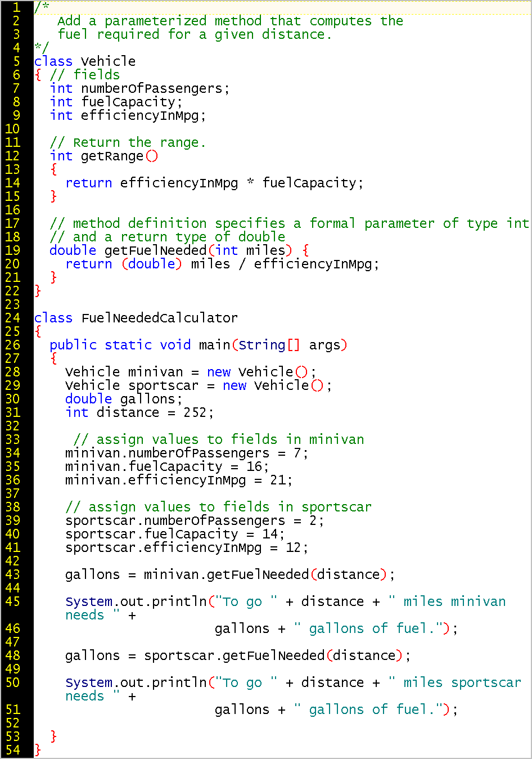The height and width of the screenshot is (759, 532).
Task: Click the '(double)' cast on line 20
Action: coord(152,264)
